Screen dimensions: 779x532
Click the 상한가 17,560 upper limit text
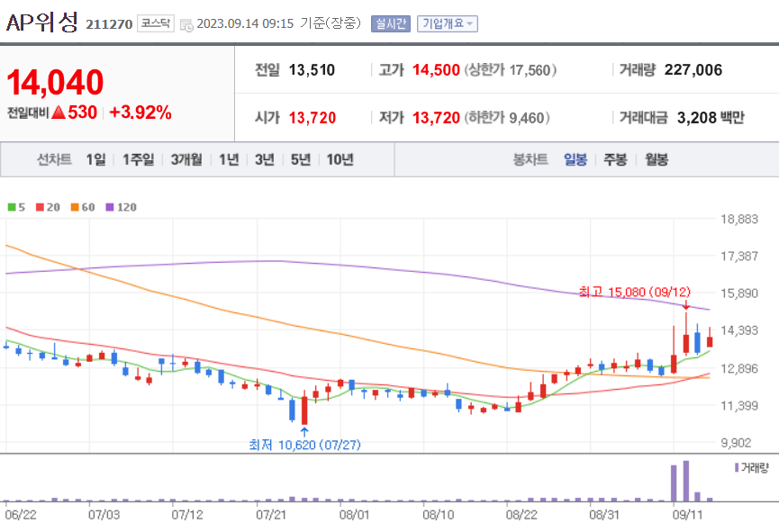click(511, 70)
